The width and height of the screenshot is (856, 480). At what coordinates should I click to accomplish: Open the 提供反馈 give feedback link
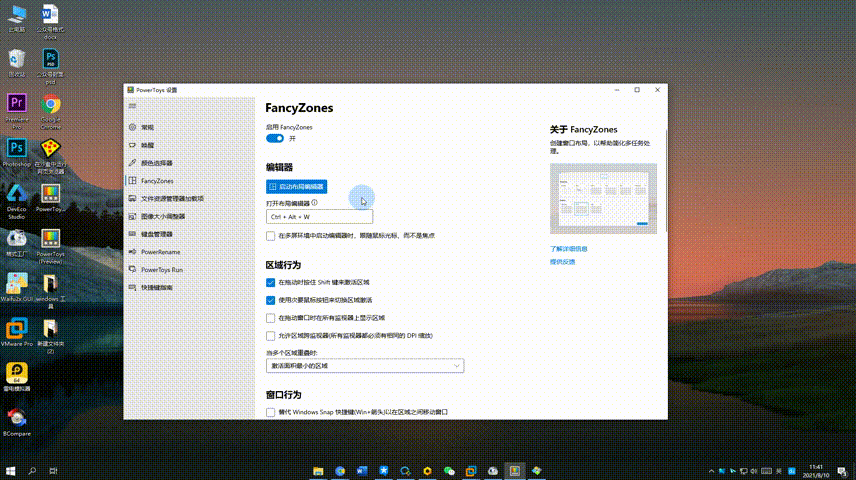tap(562, 262)
